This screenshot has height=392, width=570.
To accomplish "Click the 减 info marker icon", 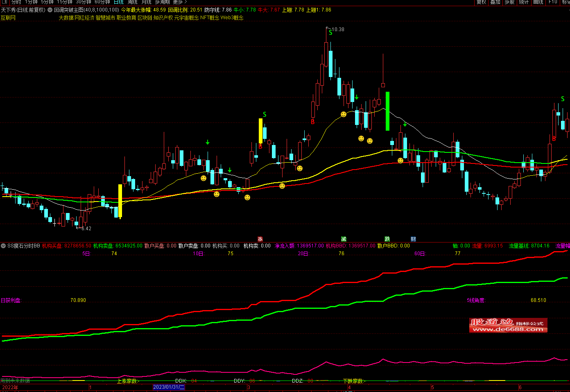I will click(x=344, y=239).
